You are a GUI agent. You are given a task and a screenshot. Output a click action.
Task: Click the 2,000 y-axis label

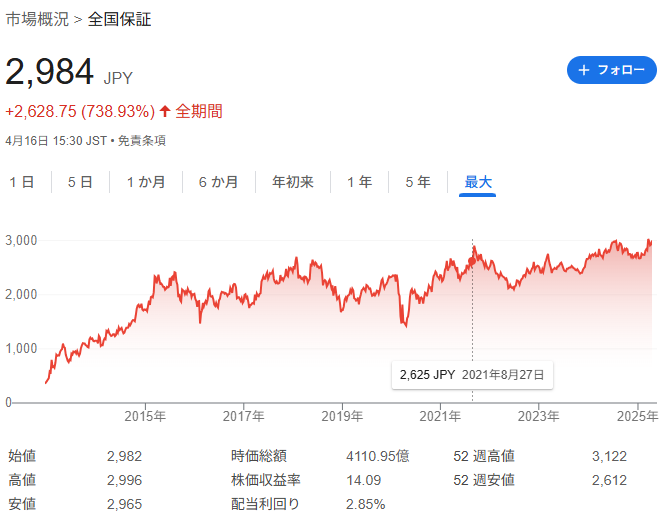(21, 295)
